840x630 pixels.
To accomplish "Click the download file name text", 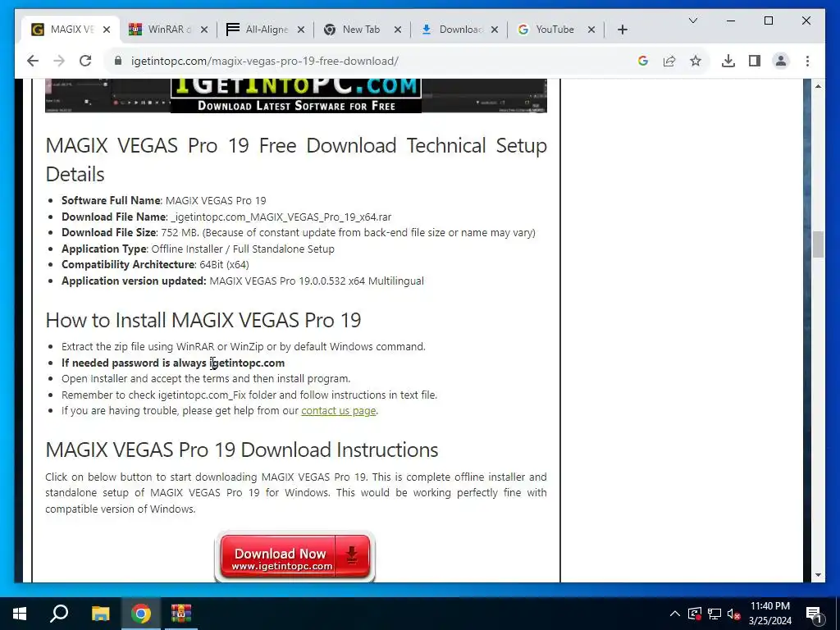I will pyautogui.click(x=281, y=217).
